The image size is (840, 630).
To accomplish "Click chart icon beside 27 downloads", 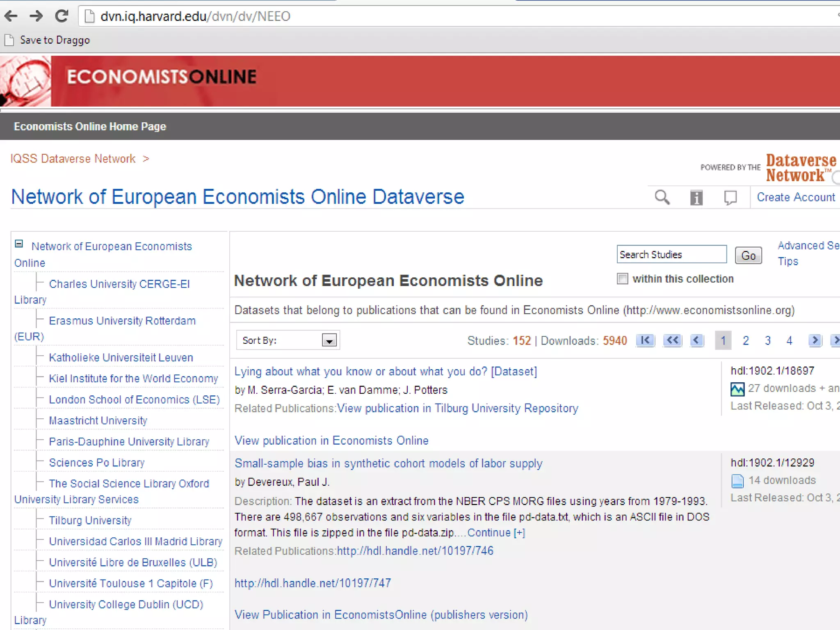I will point(737,389).
